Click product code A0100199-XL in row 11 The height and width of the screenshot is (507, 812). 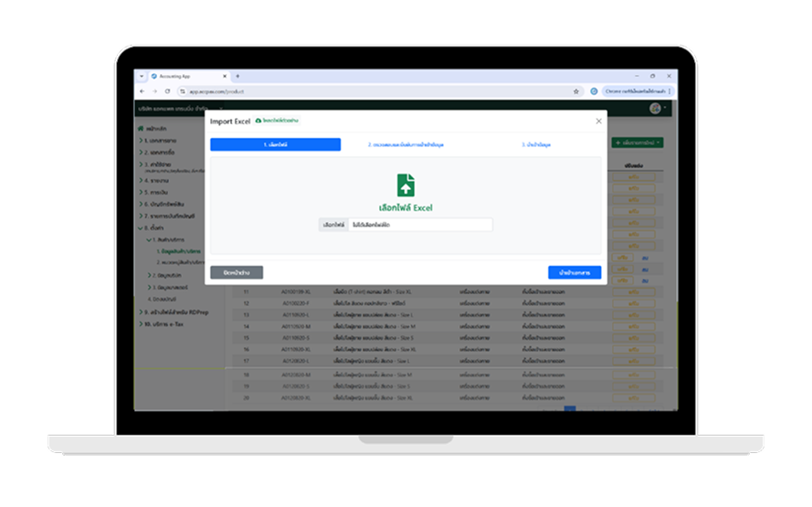(x=296, y=291)
